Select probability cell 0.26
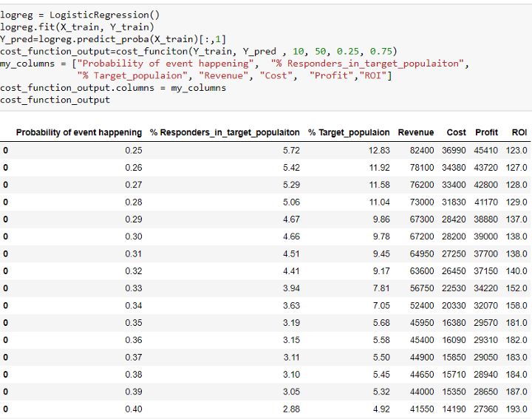This screenshot has width=532, height=419. point(134,168)
